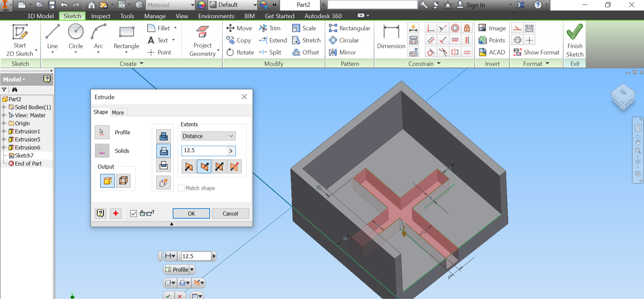This screenshot has height=299, width=644.
Task: Choose the Intersect operation in Extrude
Action: [163, 165]
